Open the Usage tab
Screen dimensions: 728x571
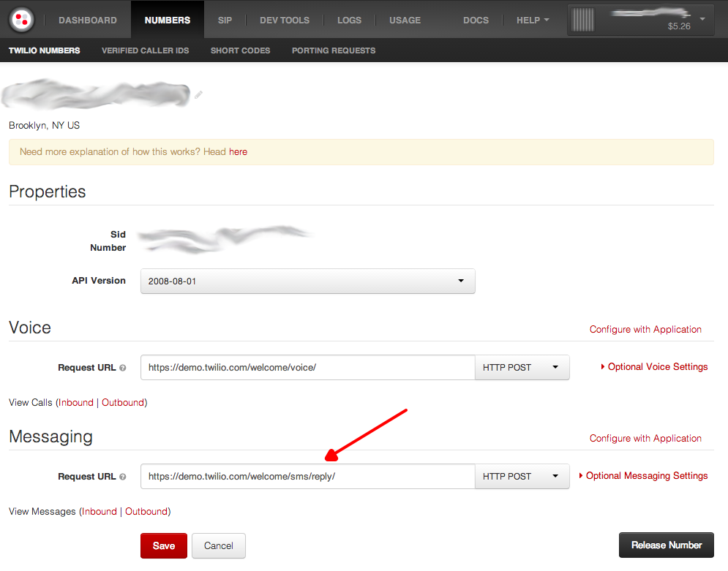(x=405, y=20)
